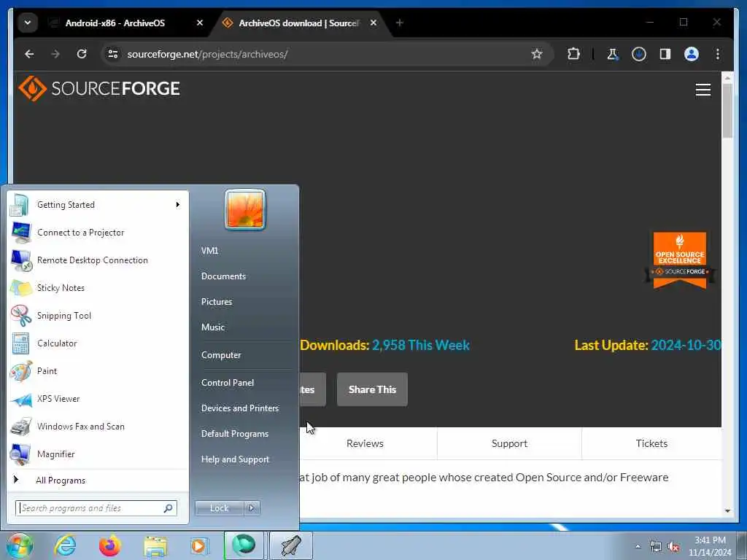
Task: Open the Snipping Tool
Action: (98, 315)
